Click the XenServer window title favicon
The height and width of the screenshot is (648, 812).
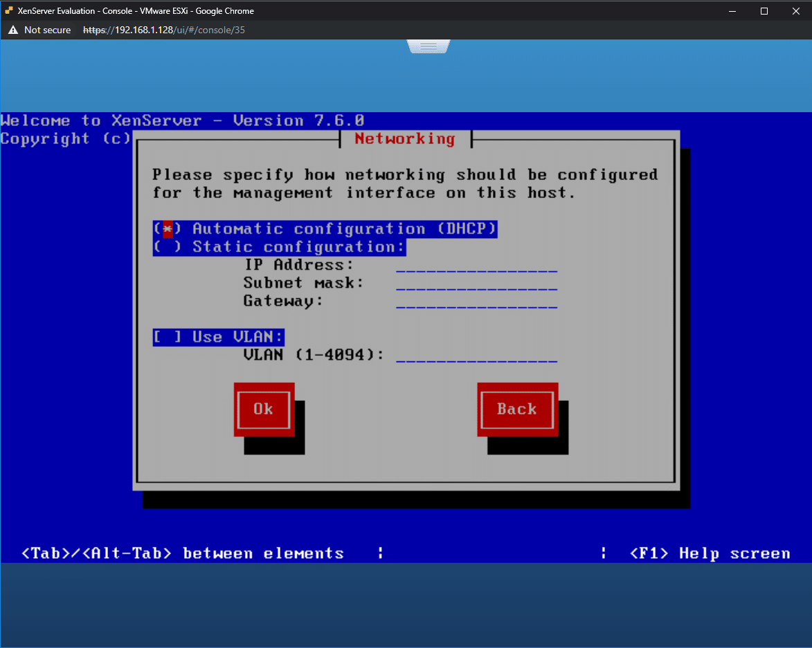click(9, 10)
